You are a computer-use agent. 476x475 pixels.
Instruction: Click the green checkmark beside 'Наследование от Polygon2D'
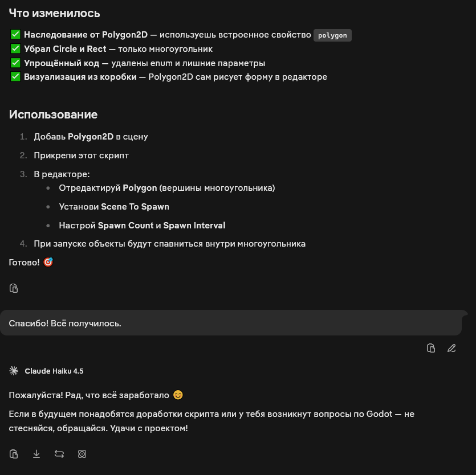[15, 35]
